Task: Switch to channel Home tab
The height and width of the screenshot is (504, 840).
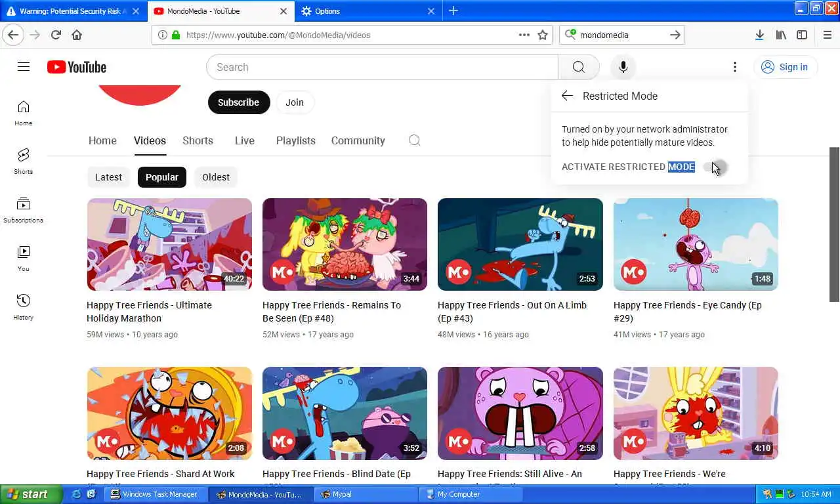Action: pos(102,140)
